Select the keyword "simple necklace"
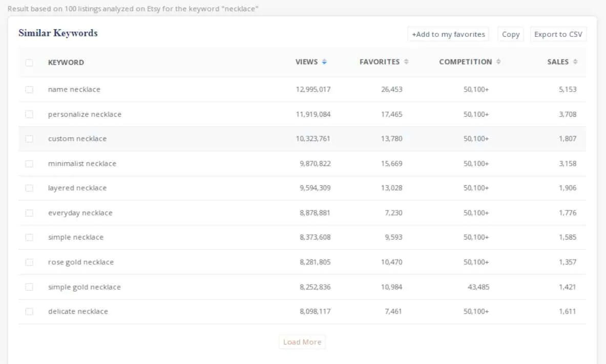606x364 pixels. click(76, 237)
